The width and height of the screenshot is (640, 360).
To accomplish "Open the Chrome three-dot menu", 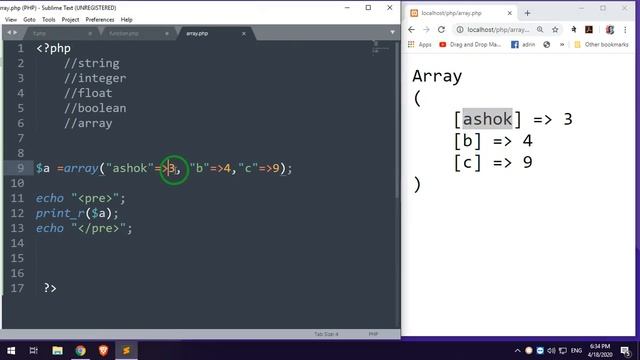I will coord(625,29).
